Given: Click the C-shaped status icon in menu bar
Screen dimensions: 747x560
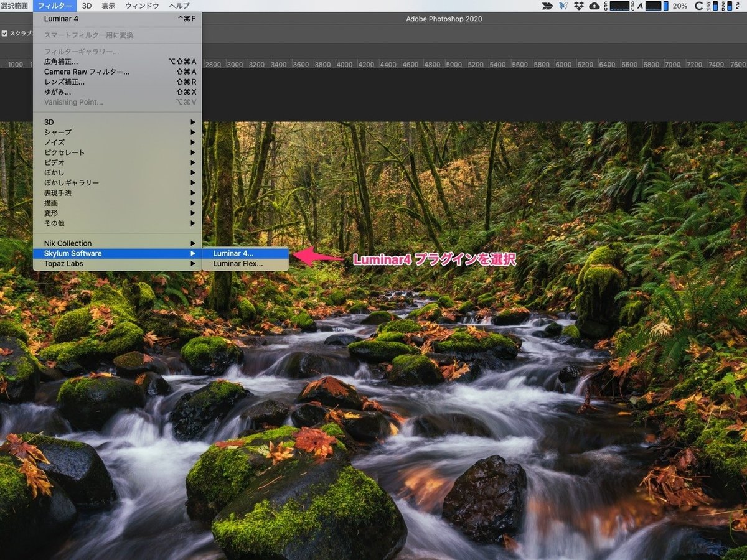Looking at the screenshot, I should click(x=699, y=6).
